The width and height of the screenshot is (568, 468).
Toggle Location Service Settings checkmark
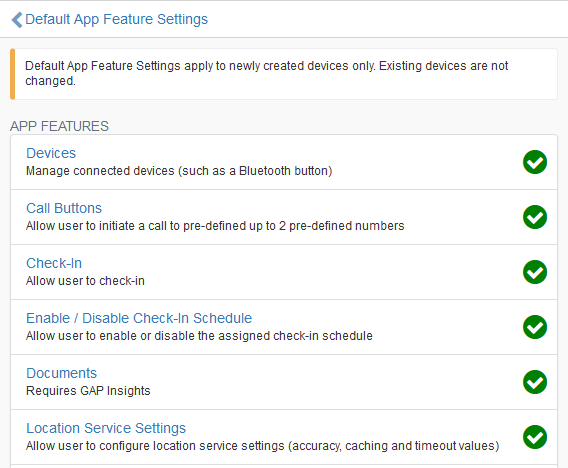(535, 437)
